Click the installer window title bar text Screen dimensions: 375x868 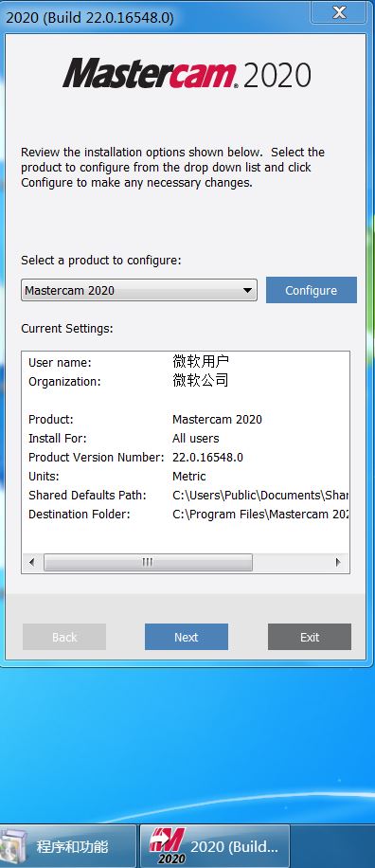(x=90, y=18)
